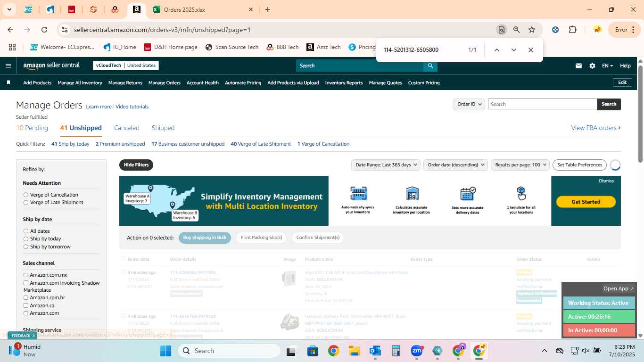The height and width of the screenshot is (362, 644).
Task: Open Manage Returns menu item
Action: (x=125, y=82)
